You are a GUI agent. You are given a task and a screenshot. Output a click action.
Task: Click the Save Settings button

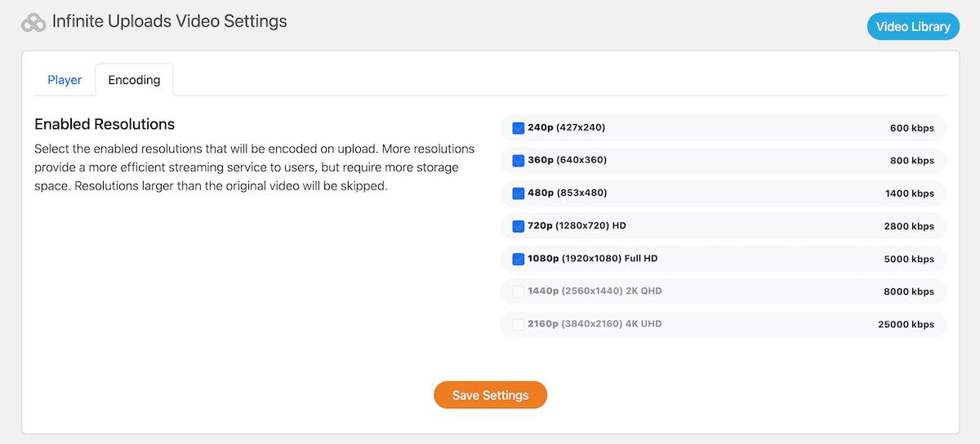(490, 395)
